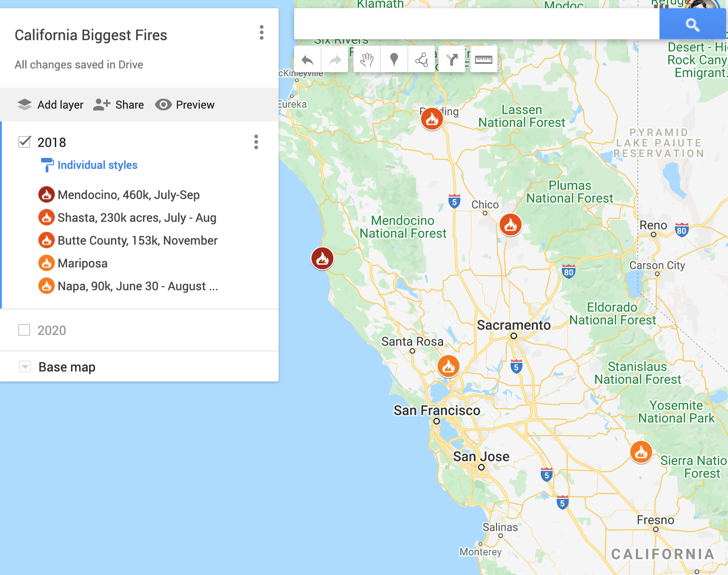The width and height of the screenshot is (728, 575).
Task: Click dark red fire marker on coast
Action: [322, 259]
